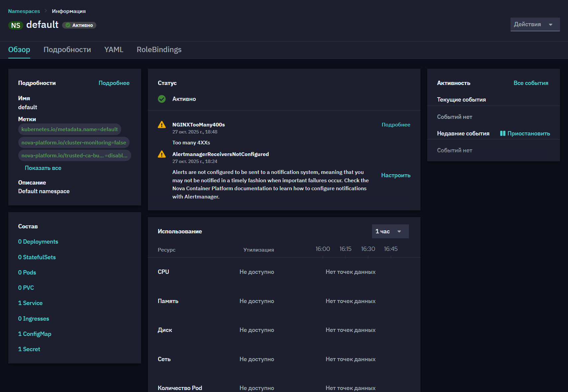Click the 16:30 timeline marker
The width and height of the screenshot is (568, 392).
[368, 249]
